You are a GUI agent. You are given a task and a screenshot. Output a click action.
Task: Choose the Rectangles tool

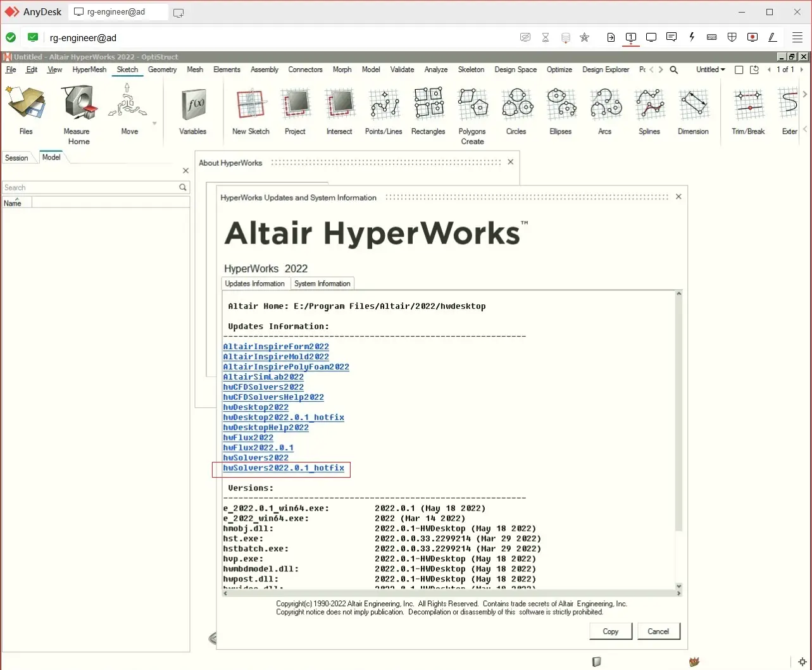pyautogui.click(x=428, y=110)
